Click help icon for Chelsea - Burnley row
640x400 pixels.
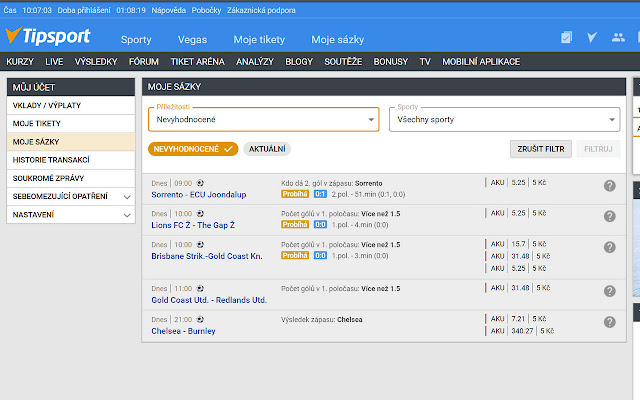(x=609, y=322)
